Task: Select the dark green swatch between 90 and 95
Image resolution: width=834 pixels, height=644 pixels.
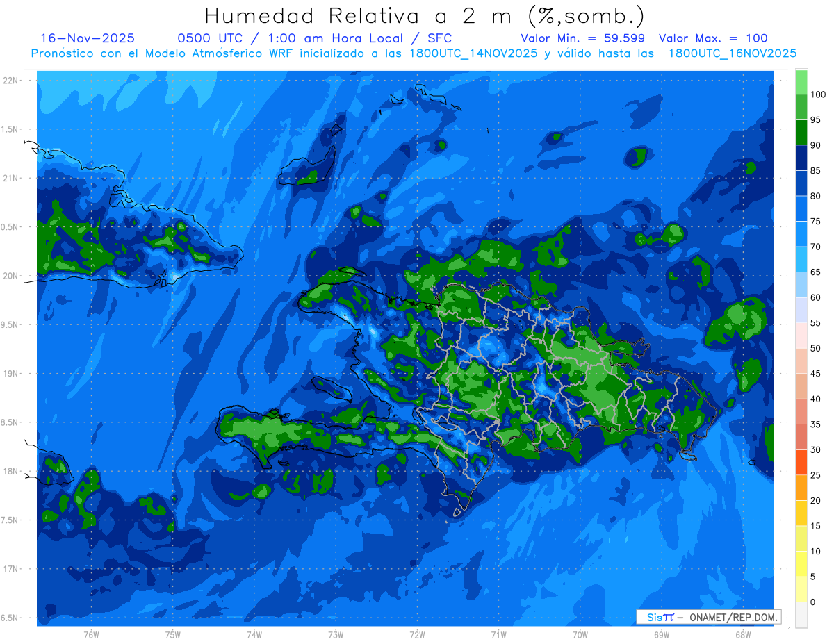Action: tap(801, 132)
